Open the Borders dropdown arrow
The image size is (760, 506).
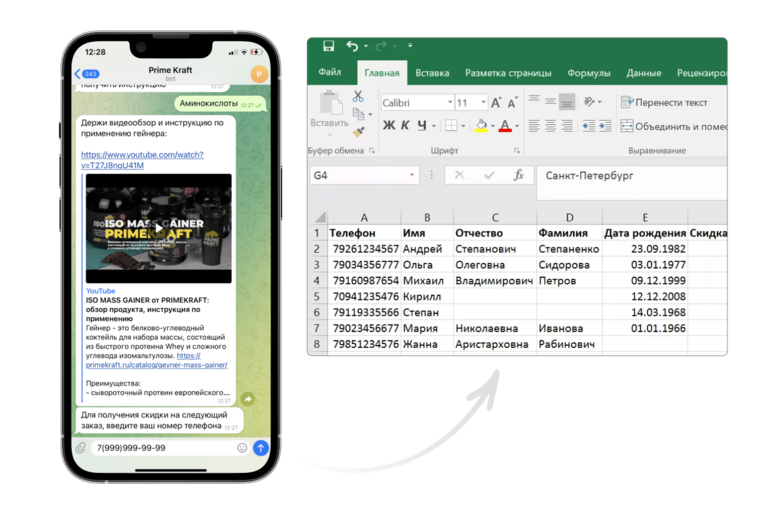pyautogui.click(x=463, y=126)
